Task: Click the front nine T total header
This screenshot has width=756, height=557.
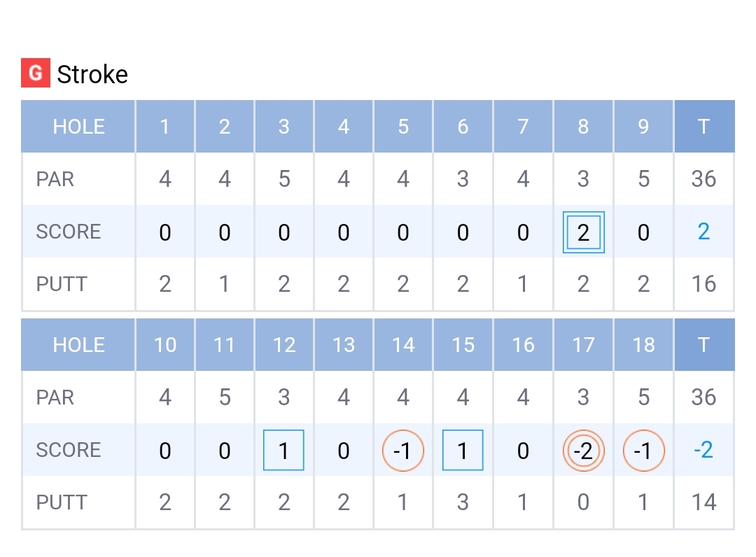Action: [x=703, y=127]
